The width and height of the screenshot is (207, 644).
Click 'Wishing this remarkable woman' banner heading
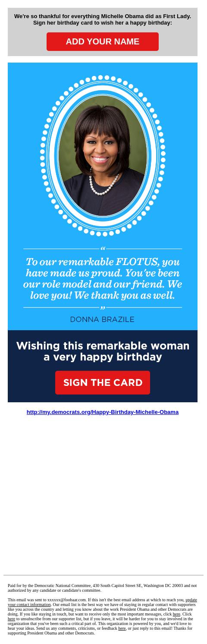point(103,351)
